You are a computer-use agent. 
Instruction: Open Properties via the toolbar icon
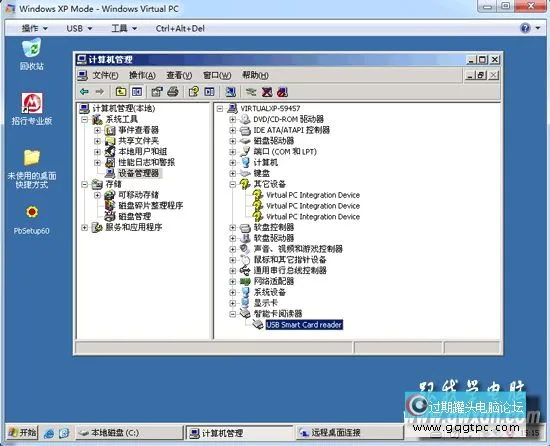[x=157, y=92]
